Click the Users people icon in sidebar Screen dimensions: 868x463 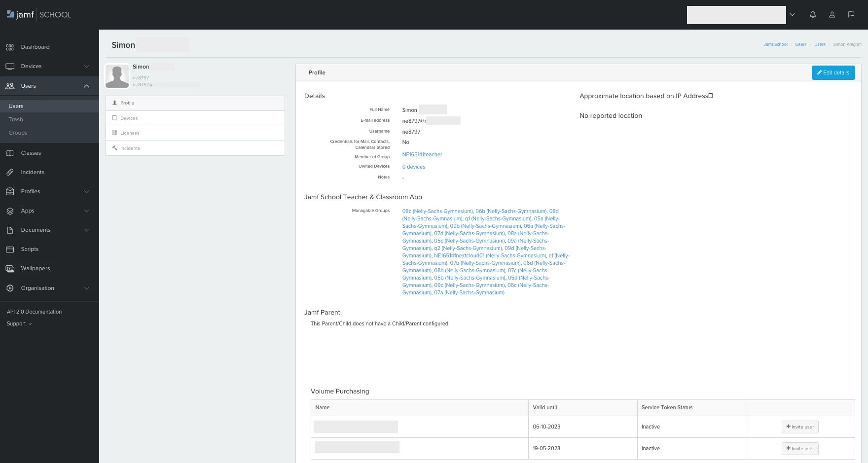[x=10, y=86]
